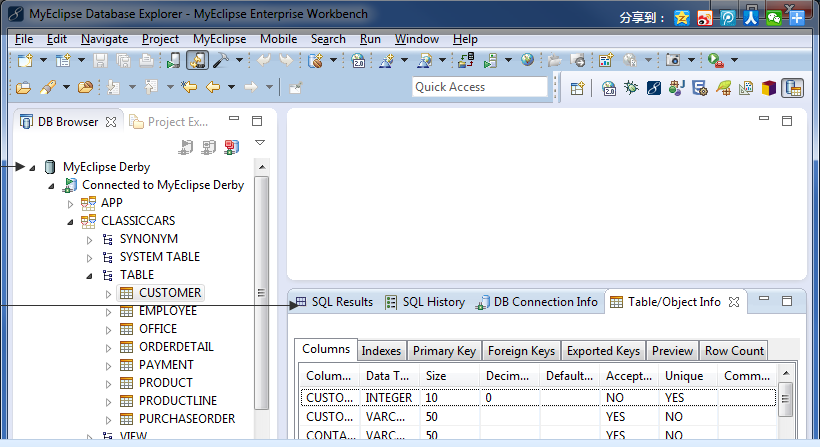Select the Primary Key tab
This screenshot has width=820, height=447.
click(444, 351)
